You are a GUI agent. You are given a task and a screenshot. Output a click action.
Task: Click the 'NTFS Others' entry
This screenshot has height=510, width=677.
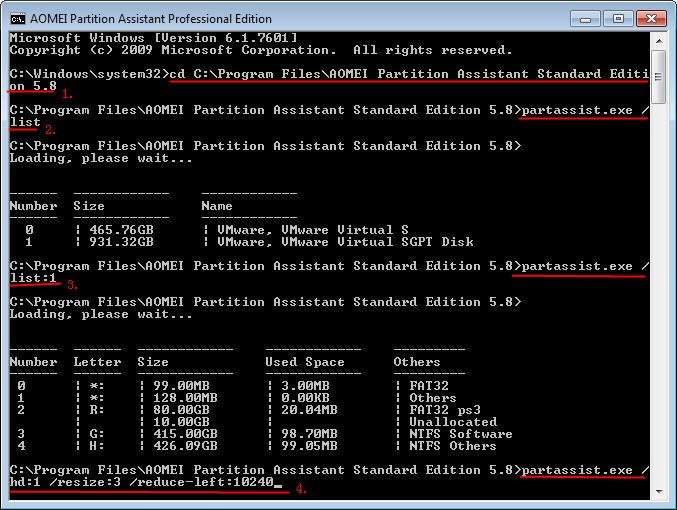point(453,446)
